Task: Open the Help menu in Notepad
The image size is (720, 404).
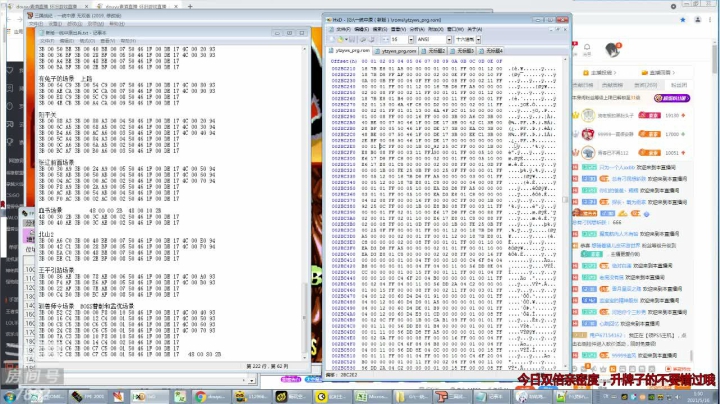Action: click(128, 41)
